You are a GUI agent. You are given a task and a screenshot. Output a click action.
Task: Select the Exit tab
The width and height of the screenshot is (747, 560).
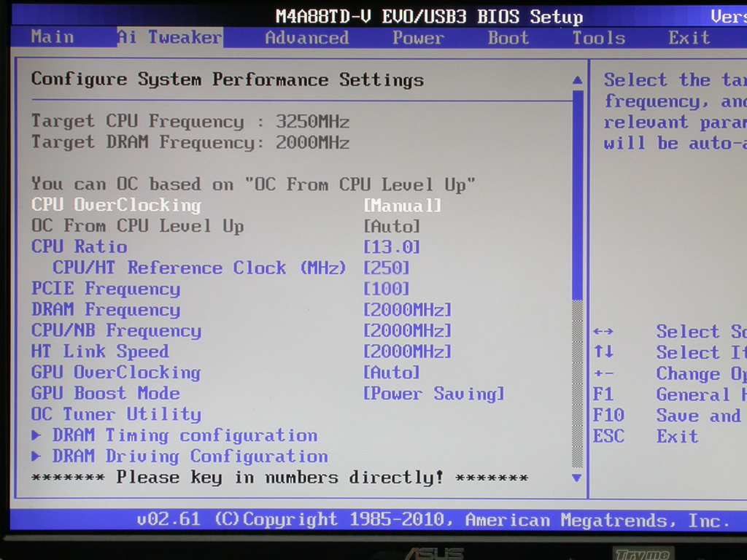(689, 38)
